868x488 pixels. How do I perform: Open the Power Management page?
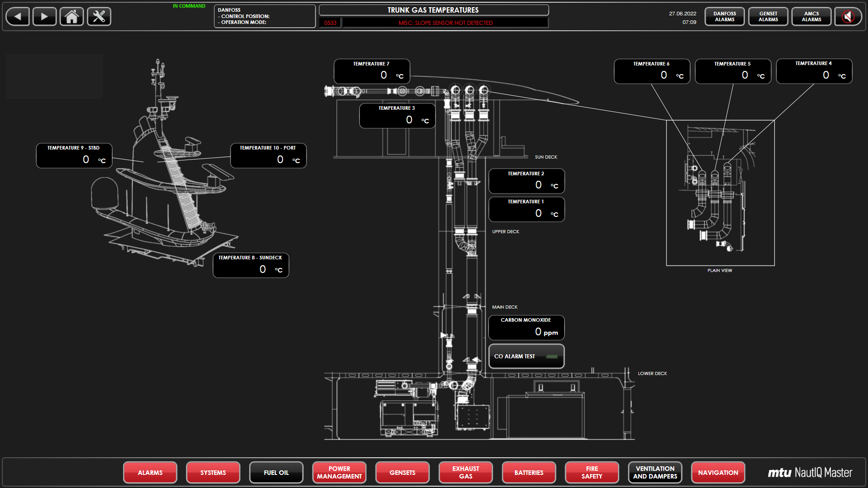tap(339, 473)
